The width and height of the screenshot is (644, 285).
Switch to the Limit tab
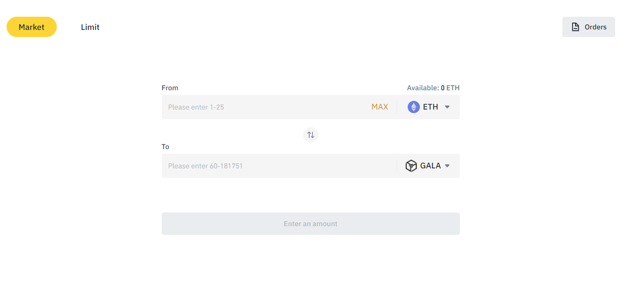[90, 27]
